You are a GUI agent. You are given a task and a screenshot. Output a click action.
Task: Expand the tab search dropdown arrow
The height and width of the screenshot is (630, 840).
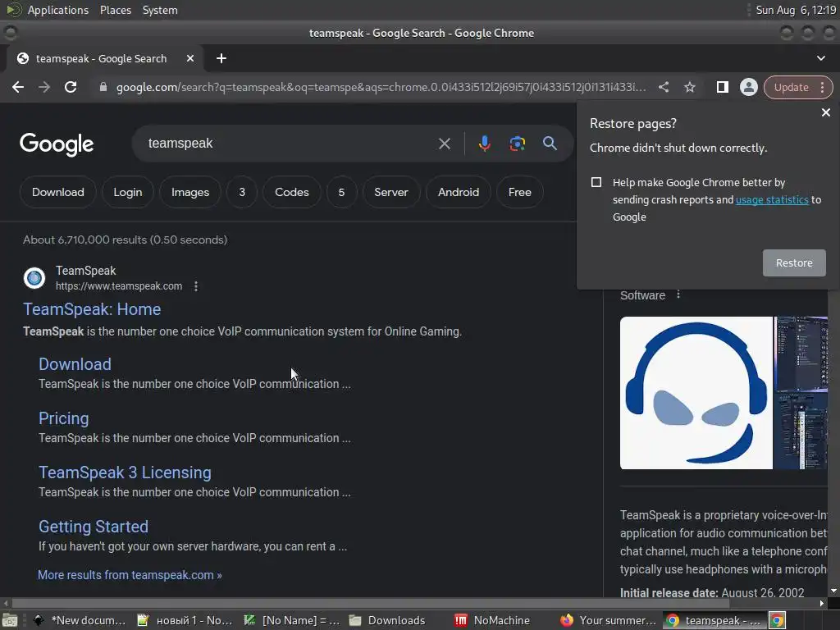click(820, 58)
